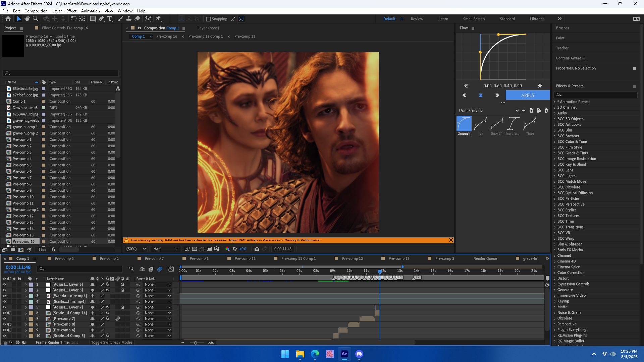Toggle visibility of Wanda mp4 layer 3

click(x=4, y=296)
